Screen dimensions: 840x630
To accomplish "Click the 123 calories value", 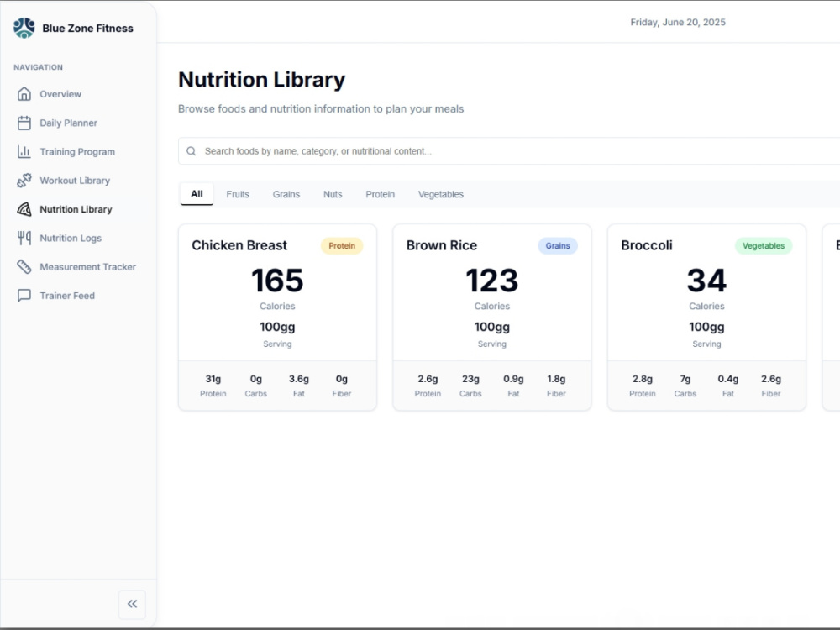I will 491,281.
